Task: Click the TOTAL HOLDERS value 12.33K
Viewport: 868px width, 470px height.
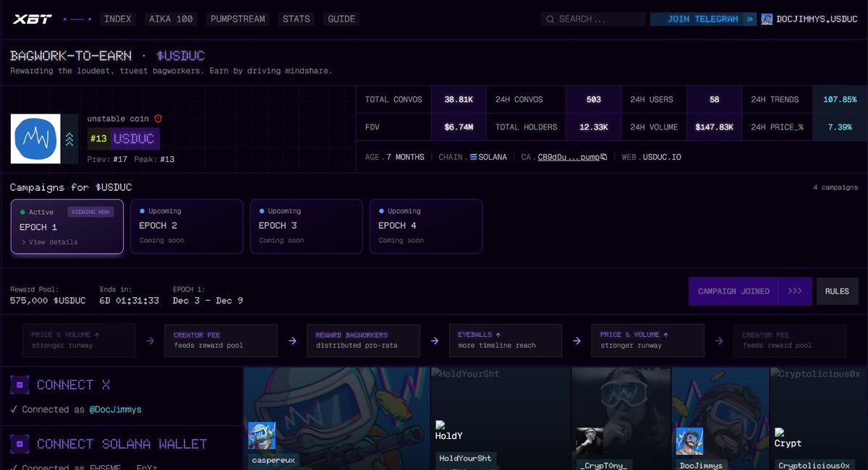Action: pos(594,127)
